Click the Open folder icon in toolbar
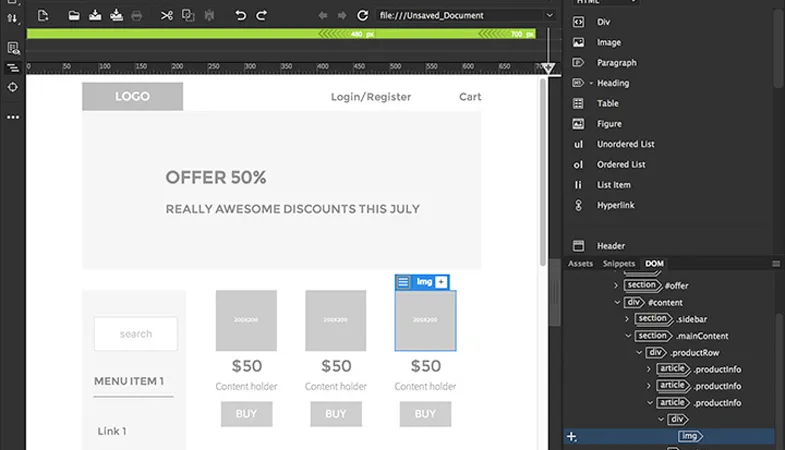 [x=73, y=15]
